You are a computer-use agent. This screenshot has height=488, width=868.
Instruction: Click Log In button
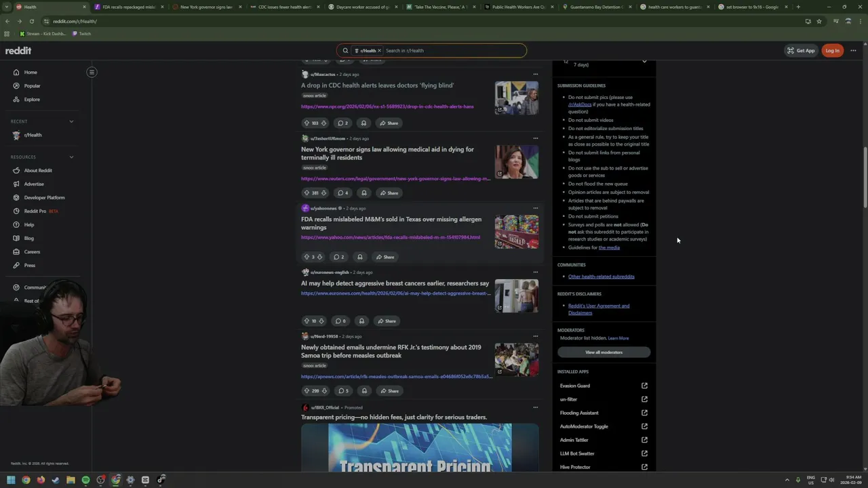(x=832, y=50)
